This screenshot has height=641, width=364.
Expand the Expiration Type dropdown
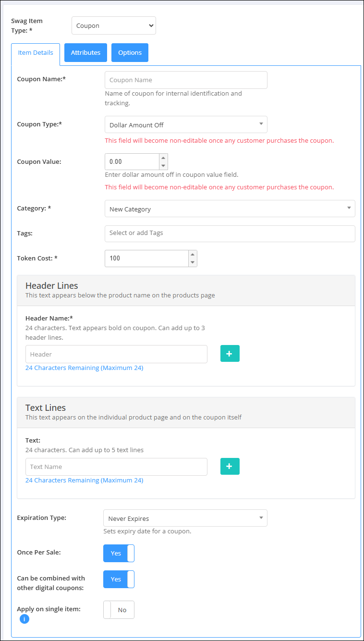pos(185,518)
